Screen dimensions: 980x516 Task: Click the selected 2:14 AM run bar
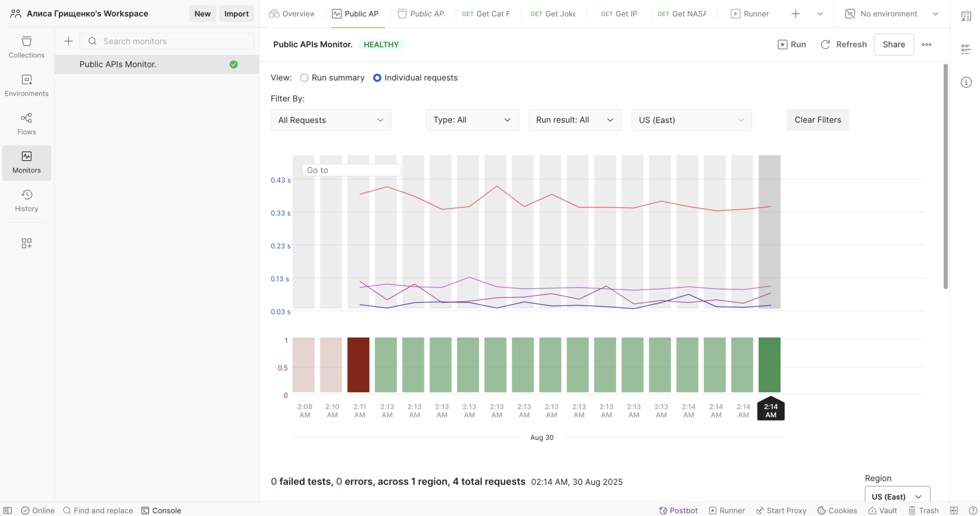pos(769,365)
